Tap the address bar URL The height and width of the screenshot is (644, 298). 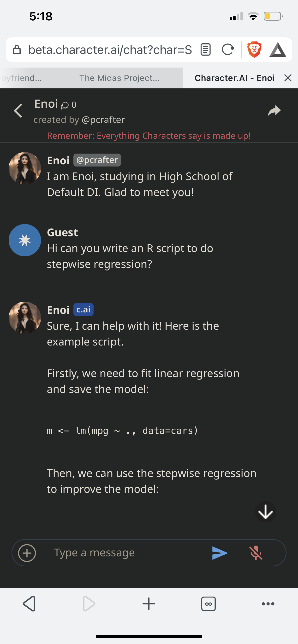(110, 50)
